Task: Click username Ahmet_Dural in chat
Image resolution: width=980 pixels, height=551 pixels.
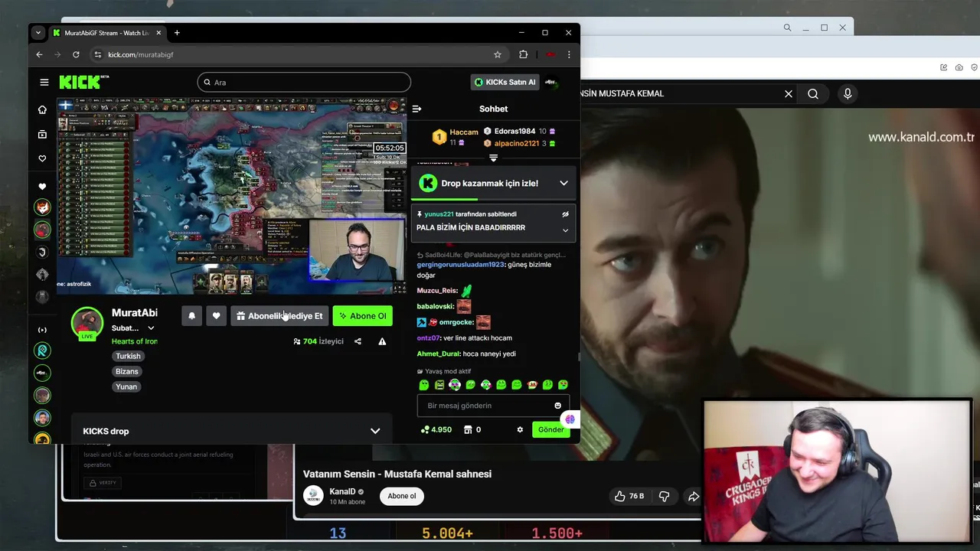Action: [x=437, y=354]
